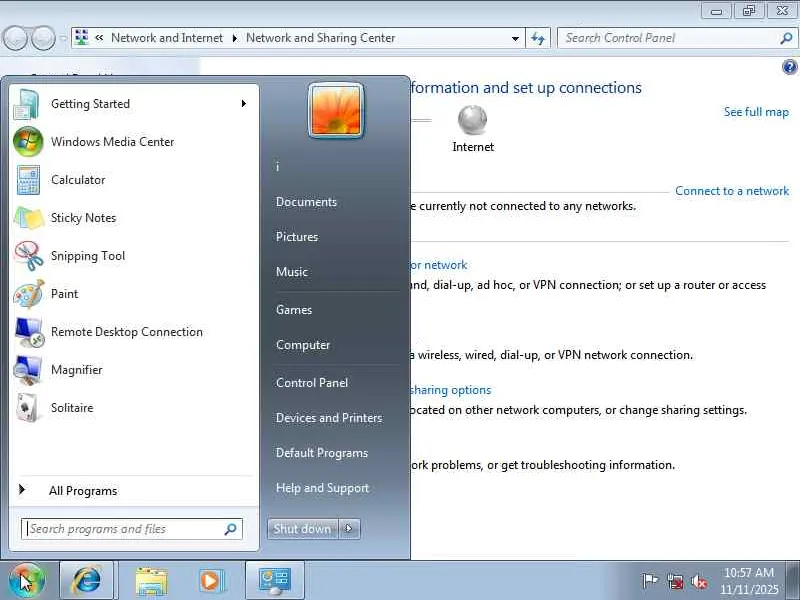The width and height of the screenshot is (800, 600).
Task: Open Devices and Printers
Action: pyautogui.click(x=329, y=418)
